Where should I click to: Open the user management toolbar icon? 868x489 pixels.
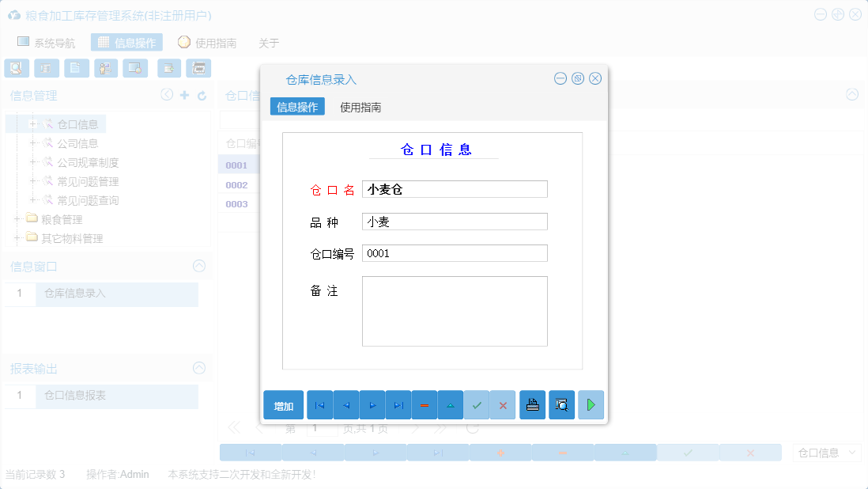point(105,68)
